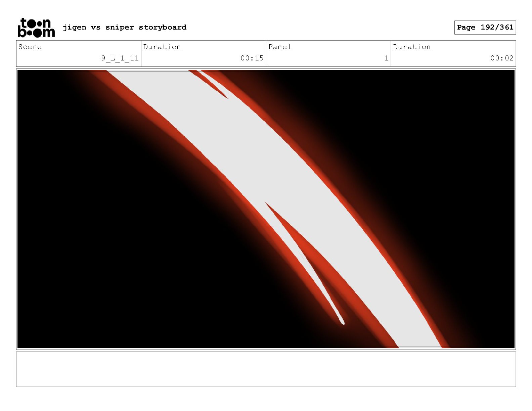Click the "Page 192/361" page indicator

(x=485, y=28)
